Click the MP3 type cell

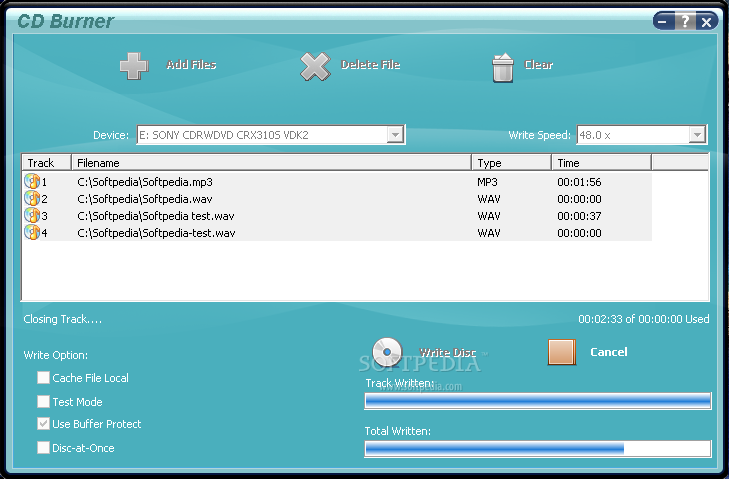pyautogui.click(x=487, y=182)
